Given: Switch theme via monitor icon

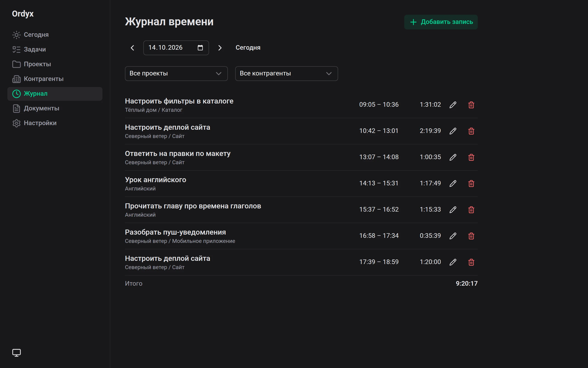Looking at the screenshot, I should (x=17, y=353).
